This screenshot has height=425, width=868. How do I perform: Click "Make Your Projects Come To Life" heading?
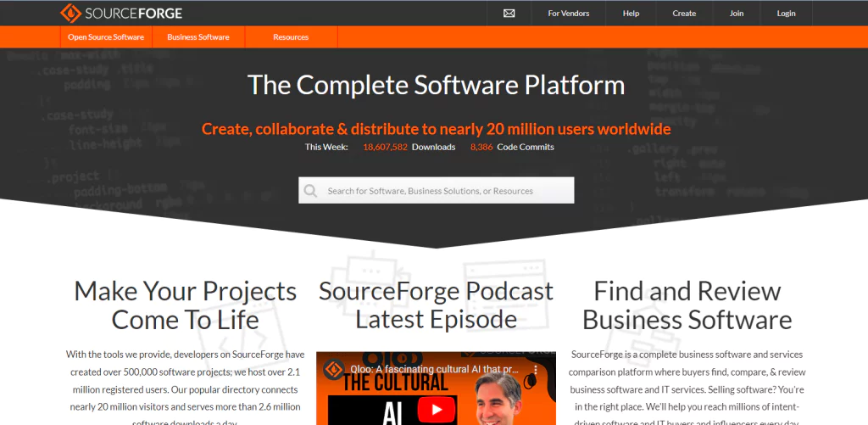click(x=186, y=305)
